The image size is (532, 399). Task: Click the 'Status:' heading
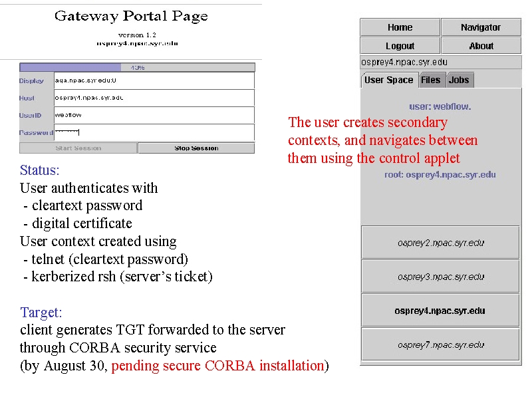click(x=40, y=170)
